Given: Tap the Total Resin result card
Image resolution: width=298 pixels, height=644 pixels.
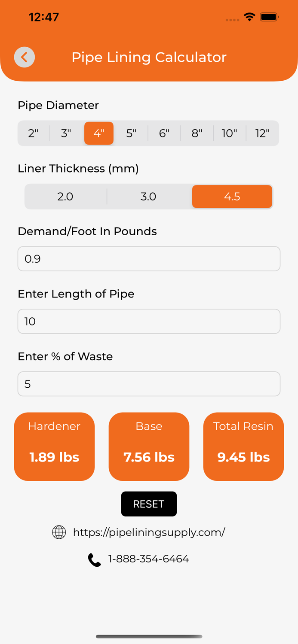Looking at the screenshot, I should tap(243, 447).
